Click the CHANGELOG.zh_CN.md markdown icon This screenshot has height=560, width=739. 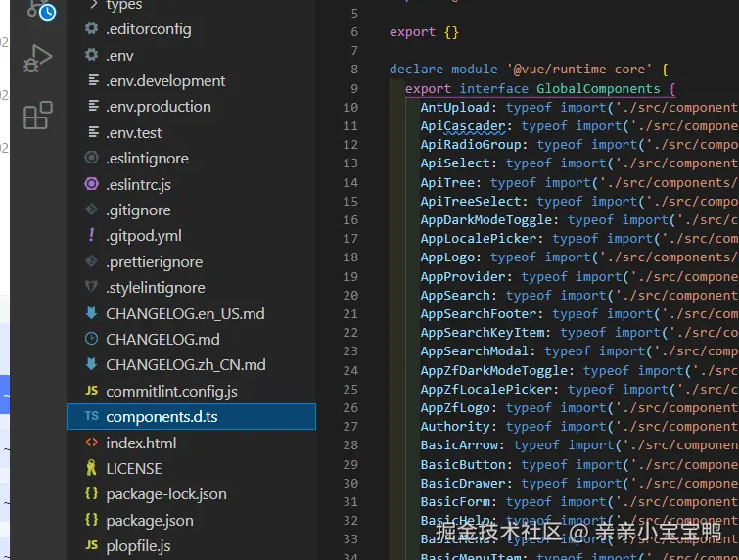pyautogui.click(x=91, y=364)
